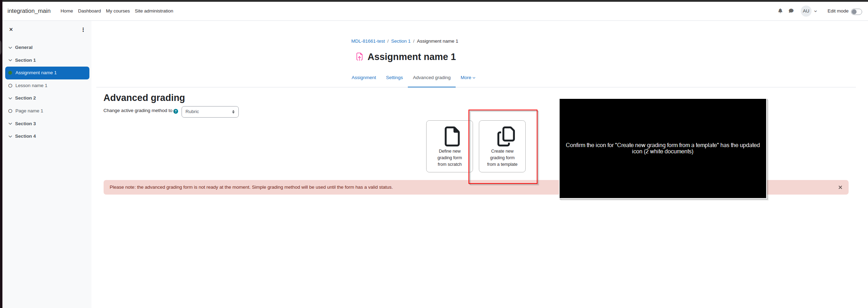Viewport: 868px width, 308px height.
Task: Click single document icon Define new form
Action: (452, 136)
